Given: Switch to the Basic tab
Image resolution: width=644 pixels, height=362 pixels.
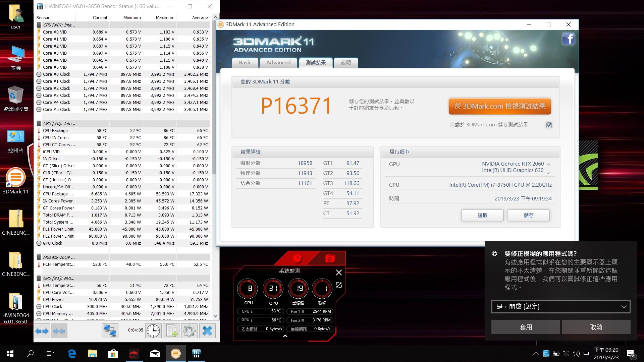Looking at the screenshot, I should (245, 63).
